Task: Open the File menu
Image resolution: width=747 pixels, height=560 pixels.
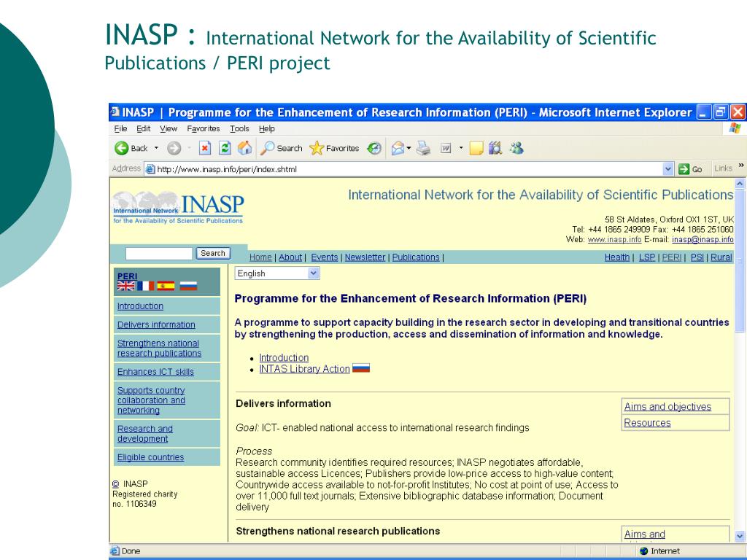Action: pos(120,128)
